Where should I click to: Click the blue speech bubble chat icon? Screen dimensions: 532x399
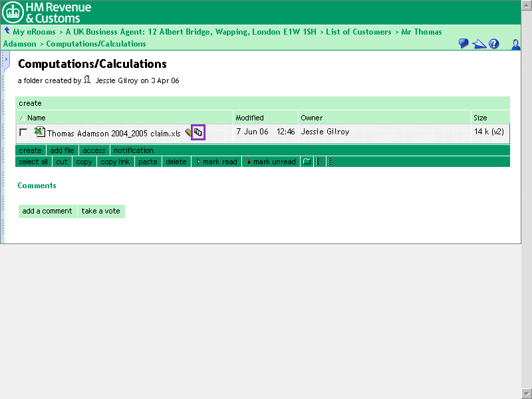pyautogui.click(x=464, y=44)
